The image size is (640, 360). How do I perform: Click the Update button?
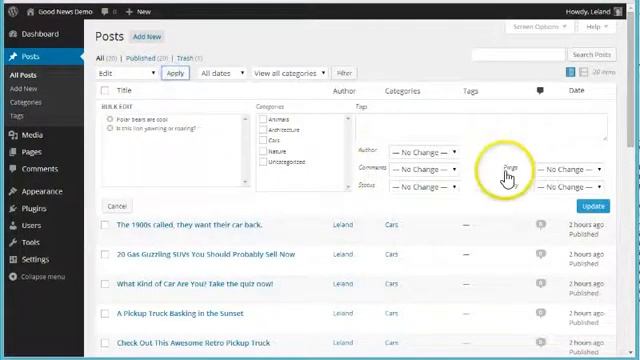tap(593, 206)
